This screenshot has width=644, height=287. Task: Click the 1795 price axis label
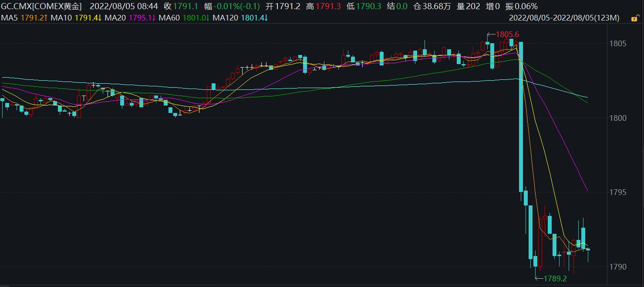pyautogui.click(x=618, y=192)
